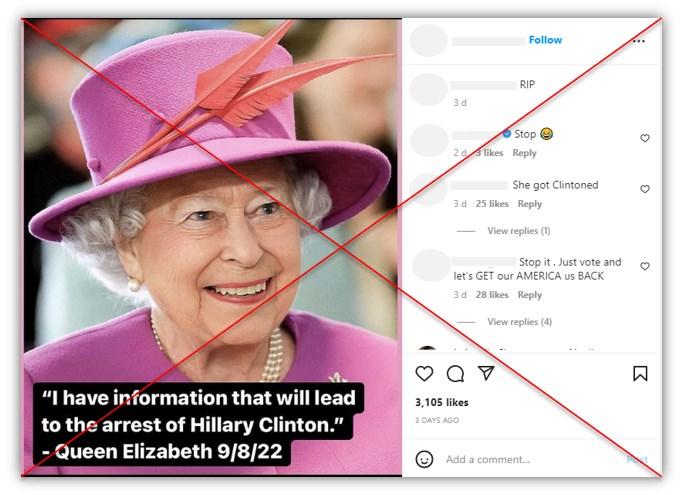This screenshot has width=682, height=495.
Task: Like the post with heart icon
Action: pyautogui.click(x=424, y=374)
